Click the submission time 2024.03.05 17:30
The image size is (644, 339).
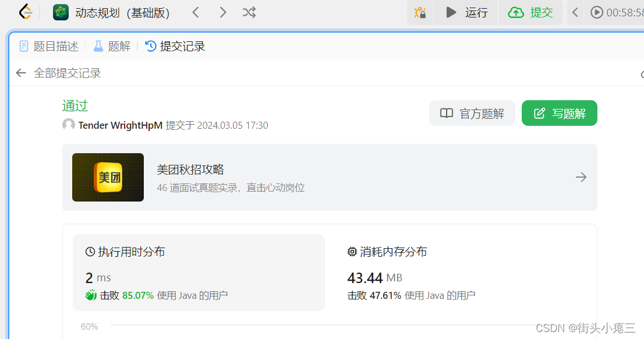[232, 125]
